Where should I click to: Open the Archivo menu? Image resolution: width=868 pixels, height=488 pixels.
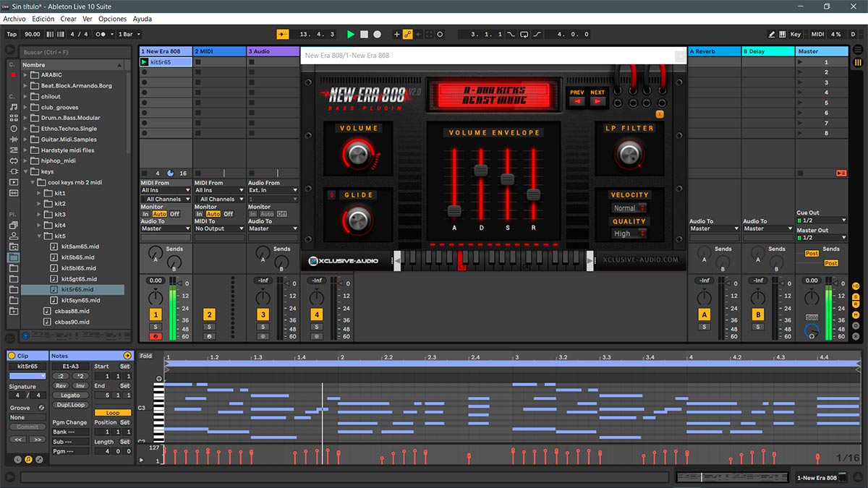click(x=14, y=19)
